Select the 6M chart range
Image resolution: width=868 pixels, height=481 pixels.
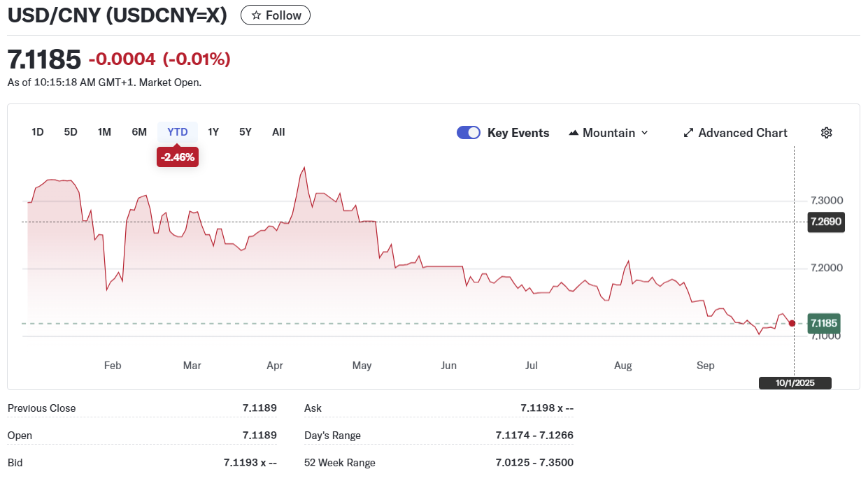coord(139,132)
